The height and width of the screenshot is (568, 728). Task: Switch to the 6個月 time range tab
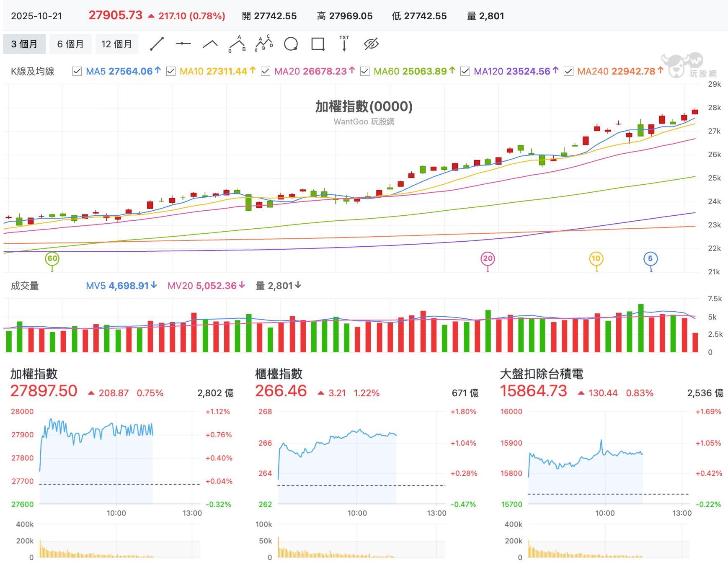point(70,44)
